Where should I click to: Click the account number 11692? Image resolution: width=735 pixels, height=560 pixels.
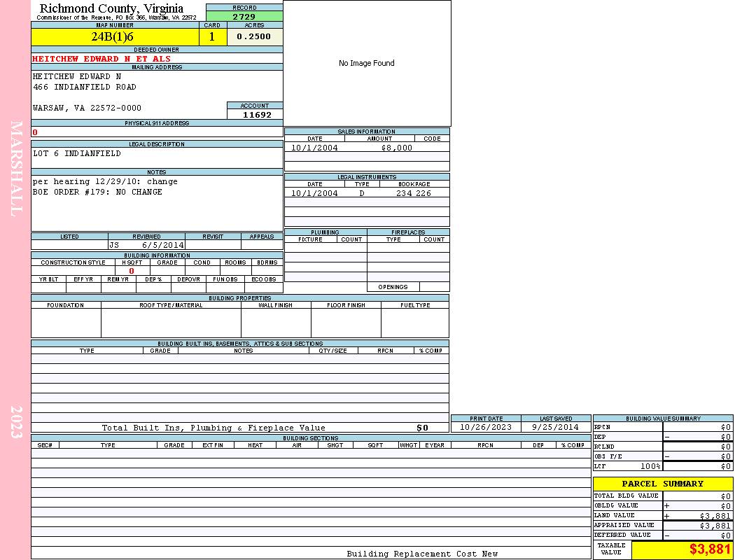256,115
